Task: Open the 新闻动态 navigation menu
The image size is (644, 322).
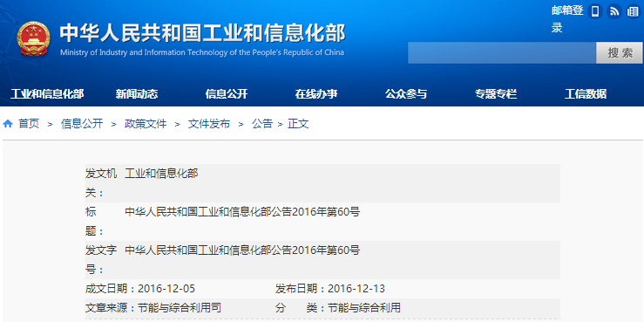Action: 136,94
